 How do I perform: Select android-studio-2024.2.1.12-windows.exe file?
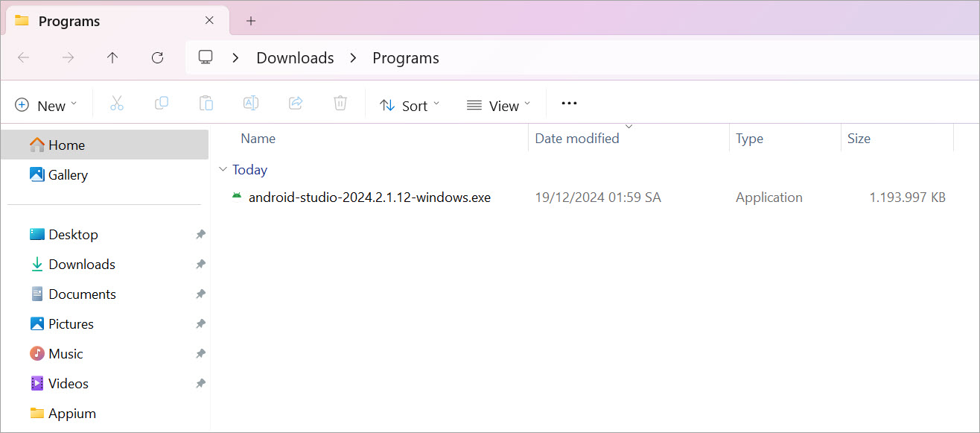369,197
